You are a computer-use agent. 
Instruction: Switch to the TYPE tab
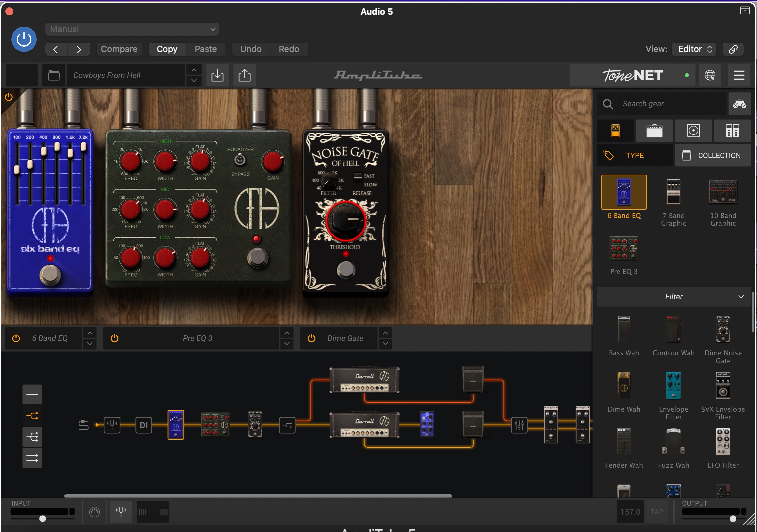coord(635,155)
